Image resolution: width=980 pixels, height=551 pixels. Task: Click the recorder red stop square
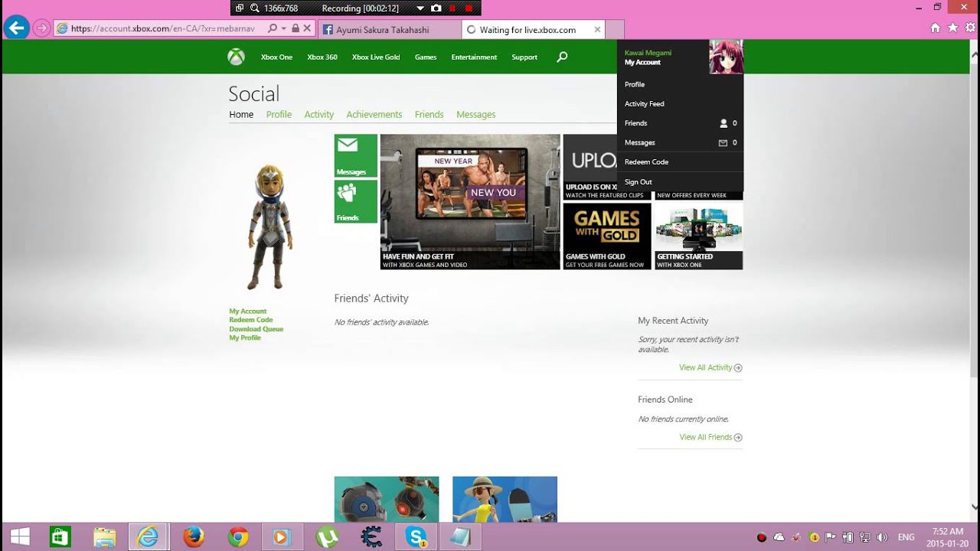tap(469, 8)
